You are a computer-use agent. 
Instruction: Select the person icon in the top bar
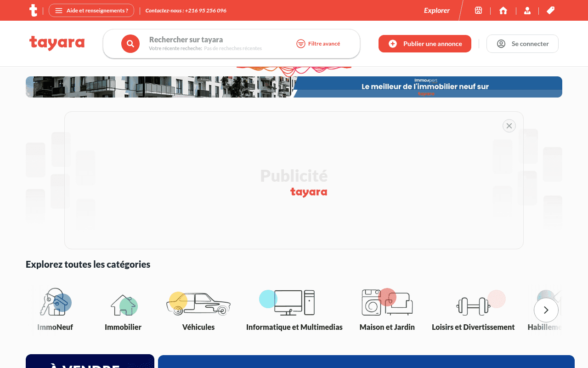pos(527,10)
